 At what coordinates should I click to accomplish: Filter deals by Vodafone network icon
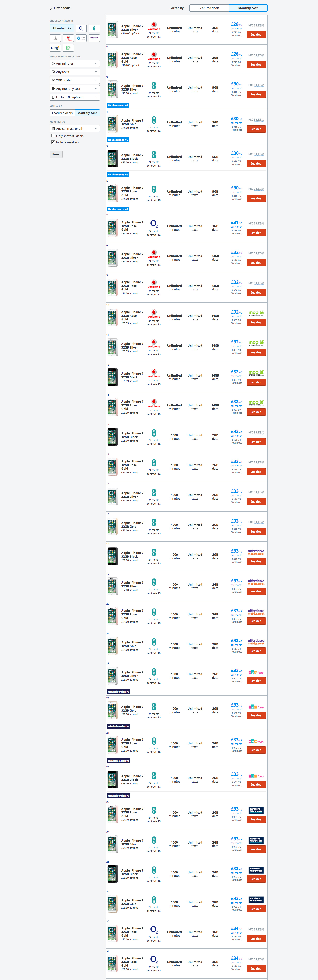click(x=68, y=38)
